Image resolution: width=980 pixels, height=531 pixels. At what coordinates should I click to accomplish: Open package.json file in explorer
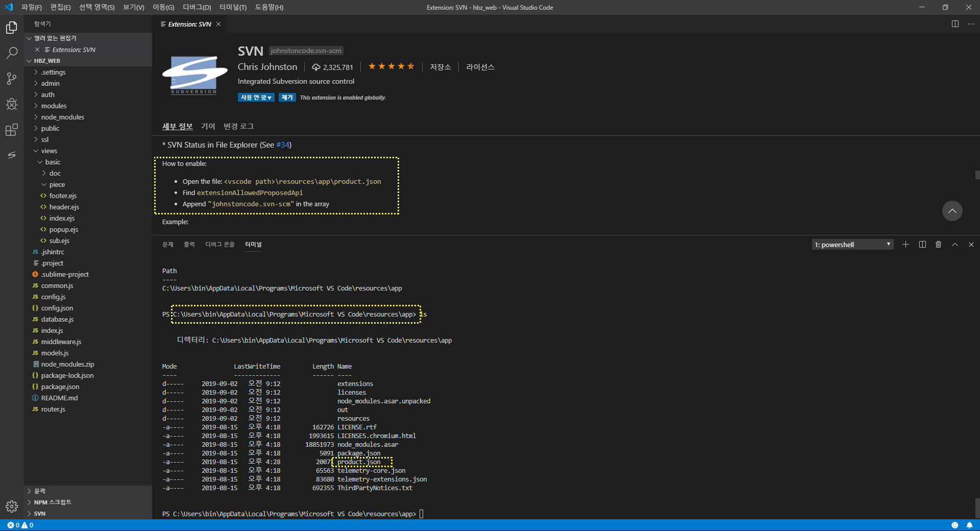[88, 387]
